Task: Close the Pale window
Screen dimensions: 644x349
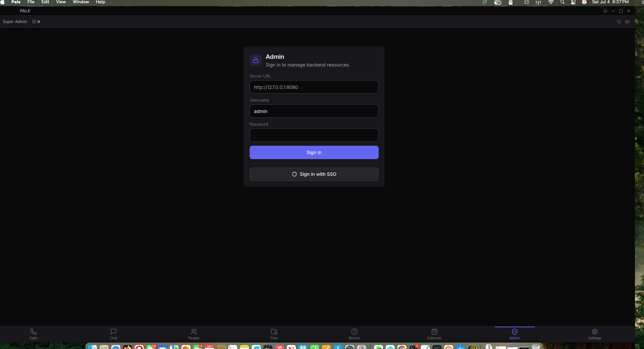Action: click(629, 11)
